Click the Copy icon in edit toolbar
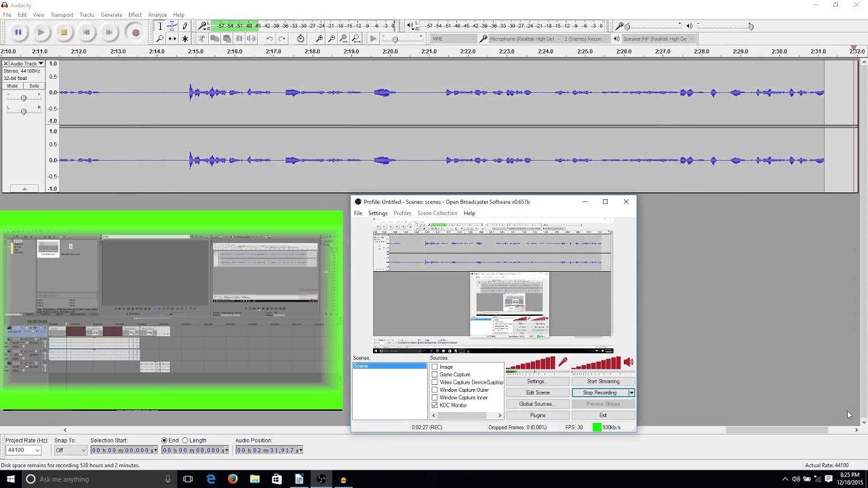 click(x=215, y=39)
